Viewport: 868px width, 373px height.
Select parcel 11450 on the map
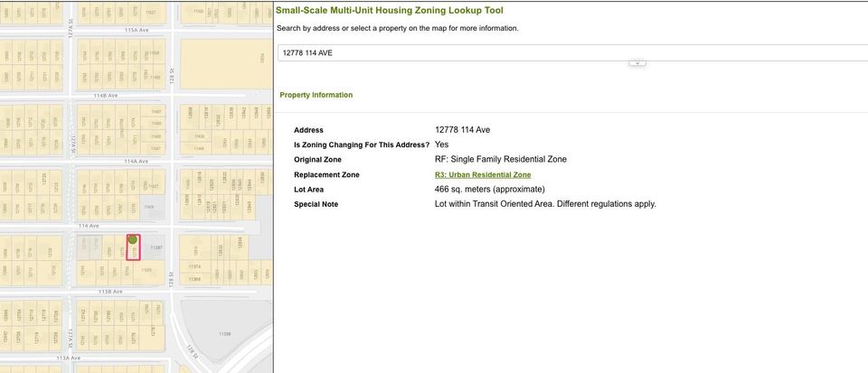pos(156,136)
